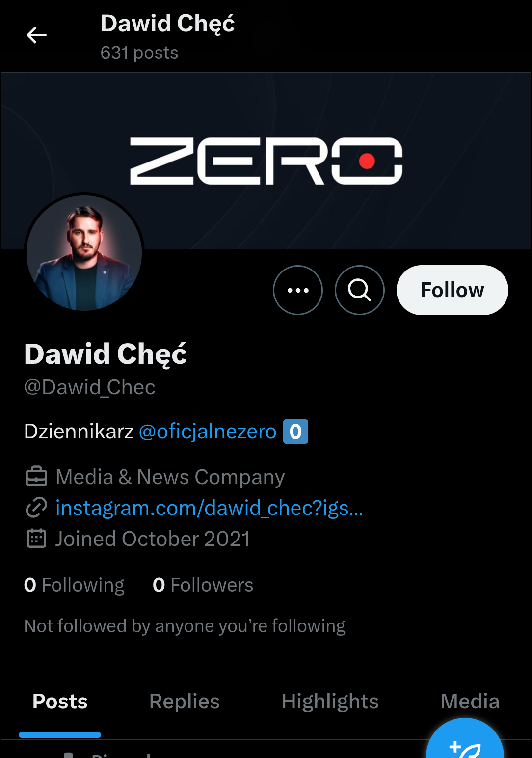Open the instagram.com/dawid_chec link
The width and height of the screenshot is (532, 758).
pyautogui.click(x=209, y=508)
